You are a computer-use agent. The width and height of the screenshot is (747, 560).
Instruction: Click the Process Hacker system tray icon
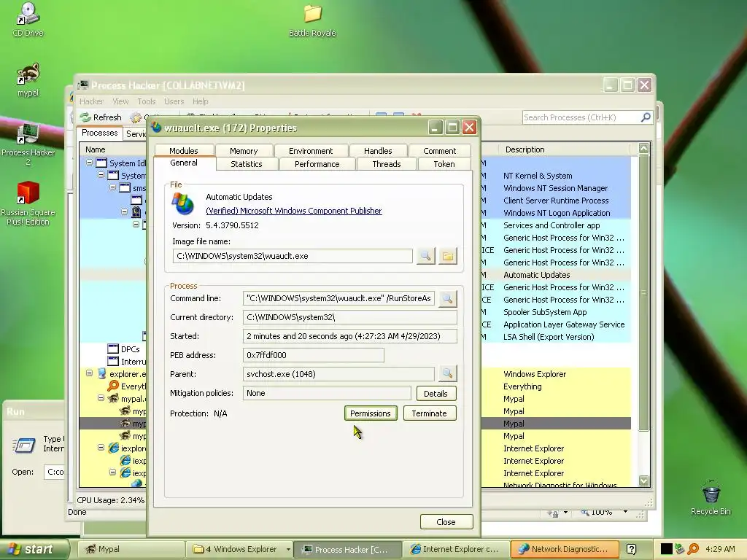pyautogui.click(x=680, y=549)
